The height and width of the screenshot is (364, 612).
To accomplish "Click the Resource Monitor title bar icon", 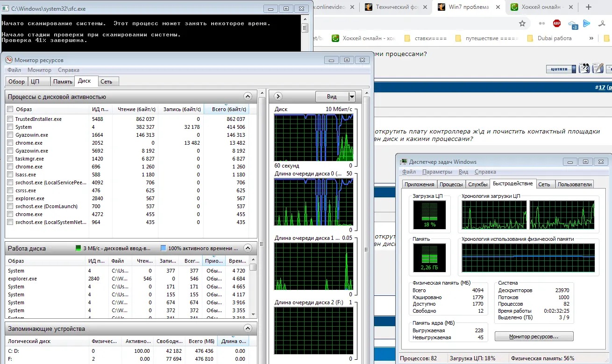I will [x=9, y=60].
